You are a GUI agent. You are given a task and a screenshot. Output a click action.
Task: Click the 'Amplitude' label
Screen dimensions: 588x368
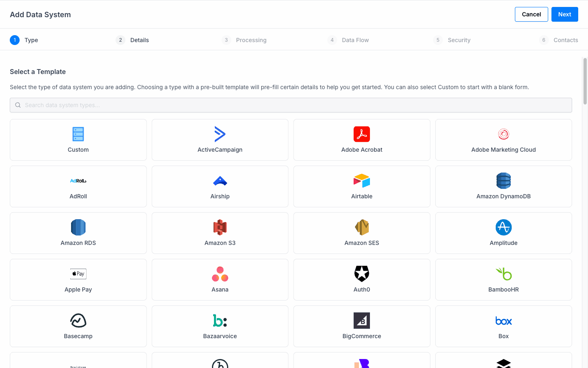pyautogui.click(x=503, y=243)
